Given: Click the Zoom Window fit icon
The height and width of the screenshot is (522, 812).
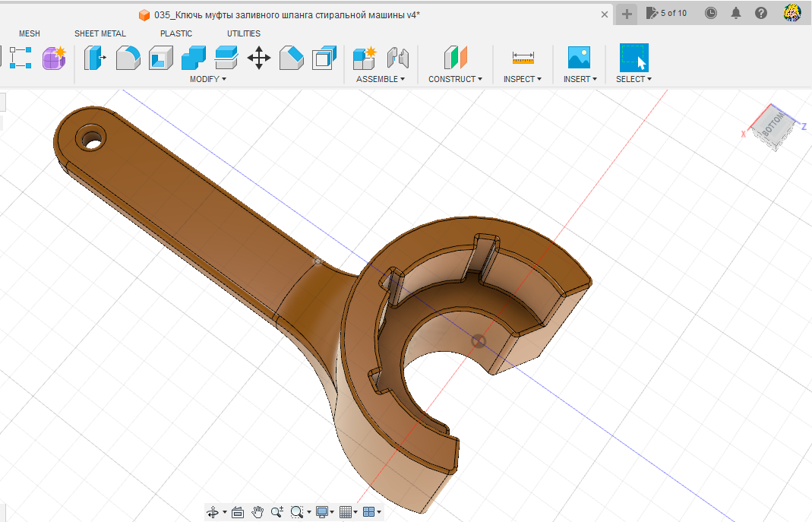Looking at the screenshot, I should pos(297,512).
